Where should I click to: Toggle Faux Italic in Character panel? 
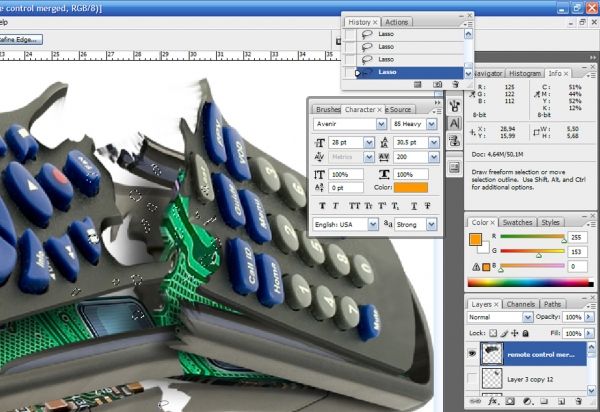(x=336, y=206)
